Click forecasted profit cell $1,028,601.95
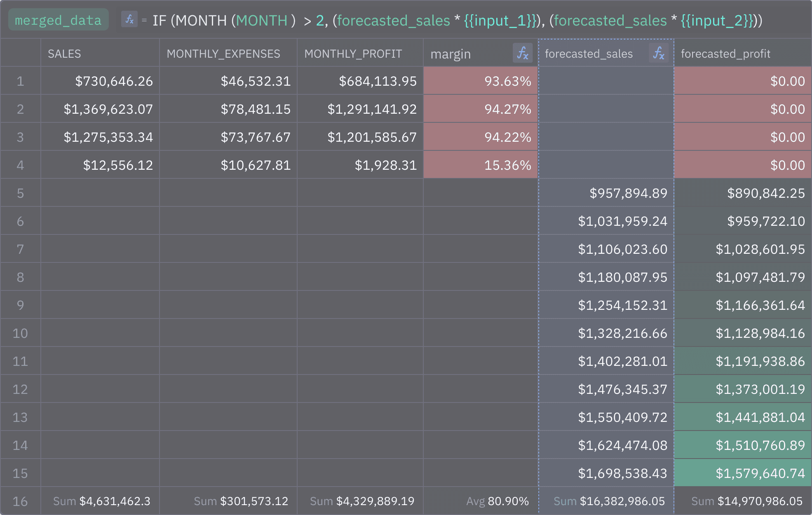The width and height of the screenshot is (812, 515). tap(743, 249)
